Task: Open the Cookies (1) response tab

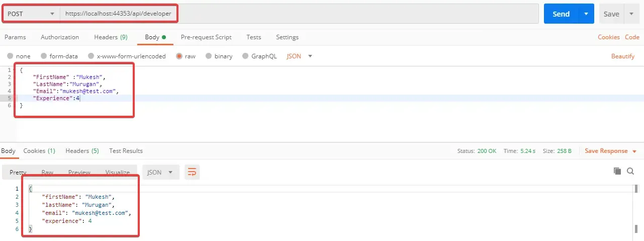Action: (39, 151)
